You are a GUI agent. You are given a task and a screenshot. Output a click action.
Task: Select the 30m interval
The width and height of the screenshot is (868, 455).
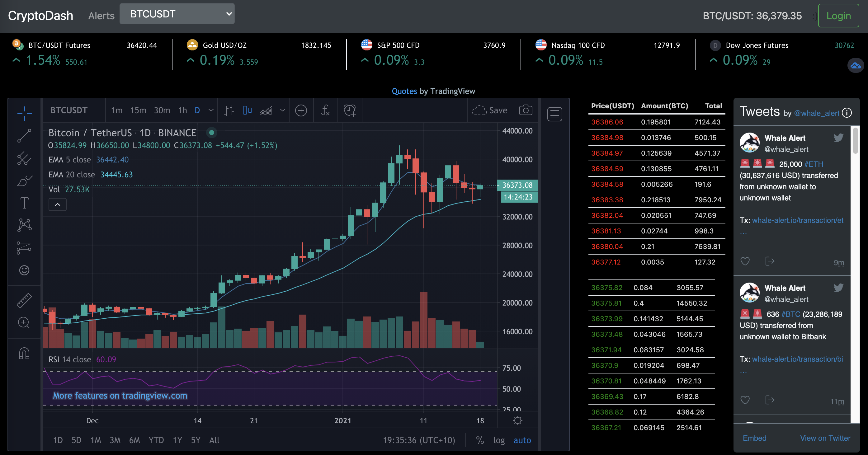(162, 110)
